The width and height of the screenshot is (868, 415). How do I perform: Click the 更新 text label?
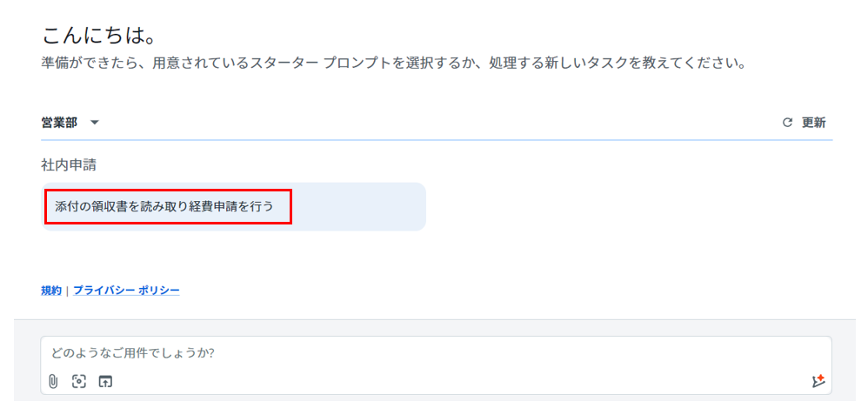click(814, 123)
